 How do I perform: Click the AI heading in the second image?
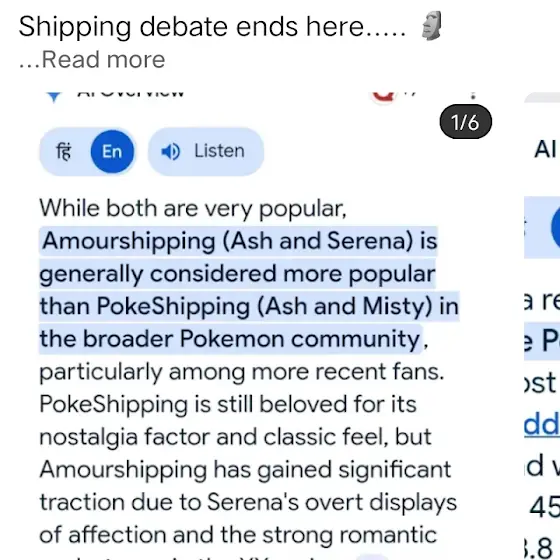(x=545, y=149)
